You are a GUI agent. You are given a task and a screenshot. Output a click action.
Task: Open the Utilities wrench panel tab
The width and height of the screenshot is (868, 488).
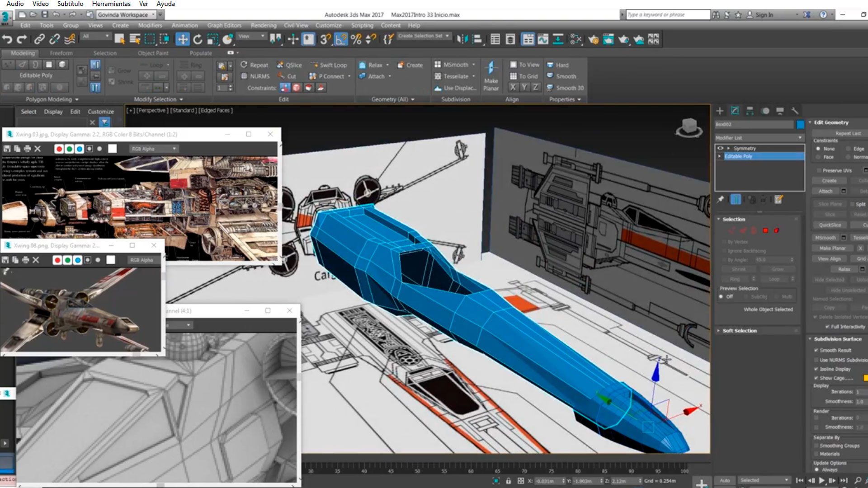[795, 111]
